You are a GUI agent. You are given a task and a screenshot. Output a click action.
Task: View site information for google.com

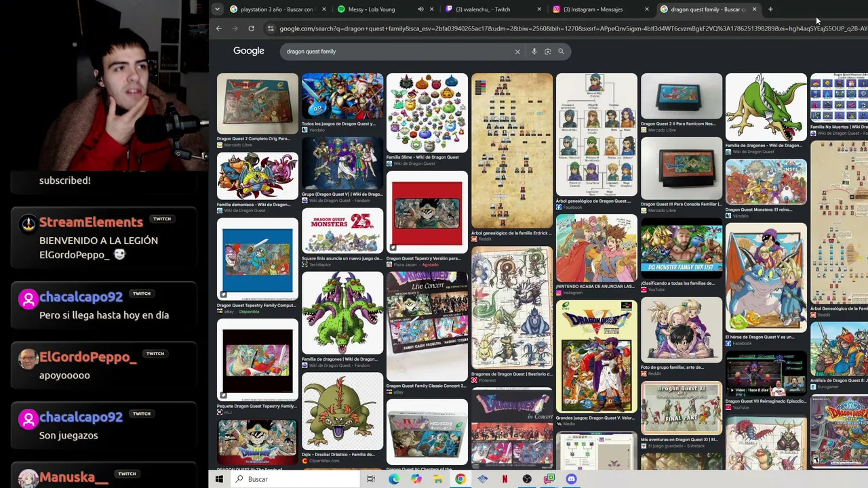coord(271,28)
